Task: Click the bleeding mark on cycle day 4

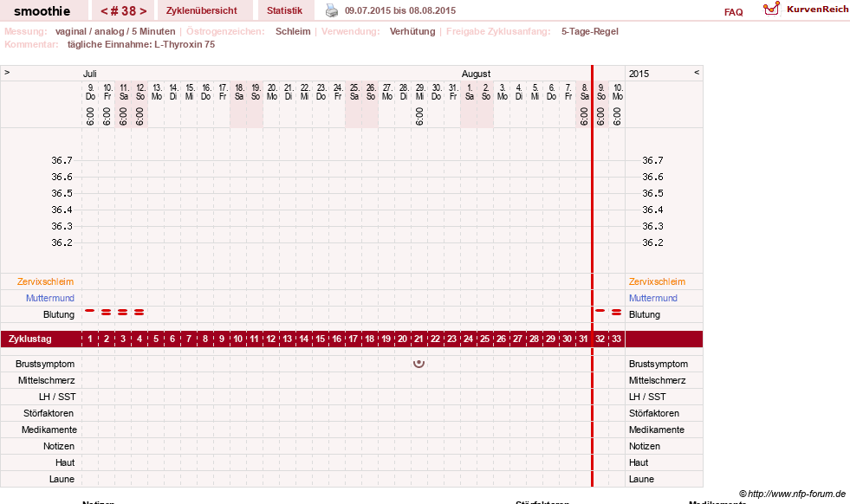Action: (140, 312)
